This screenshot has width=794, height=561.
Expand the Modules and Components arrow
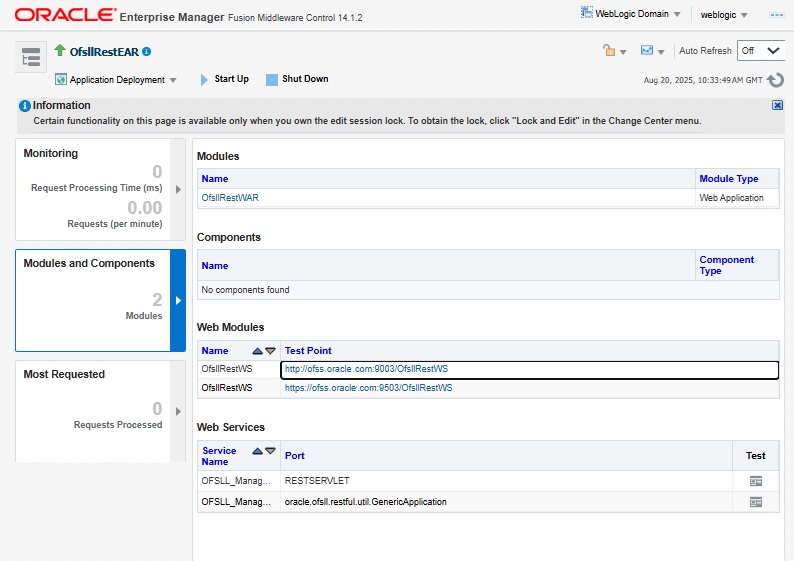(178, 300)
